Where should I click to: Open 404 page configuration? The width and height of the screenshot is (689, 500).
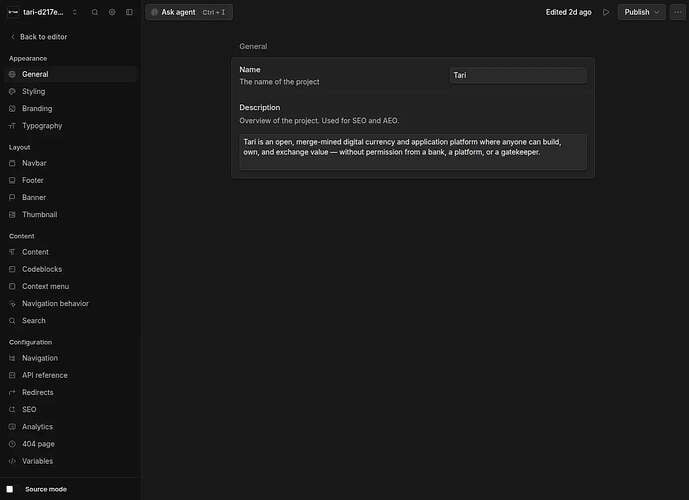click(x=70, y=444)
